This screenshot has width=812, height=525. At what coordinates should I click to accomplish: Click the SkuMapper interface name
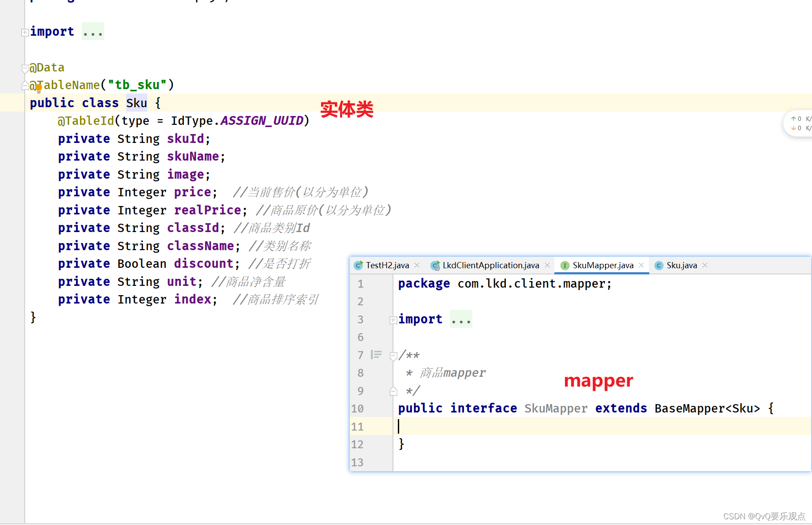coord(556,408)
